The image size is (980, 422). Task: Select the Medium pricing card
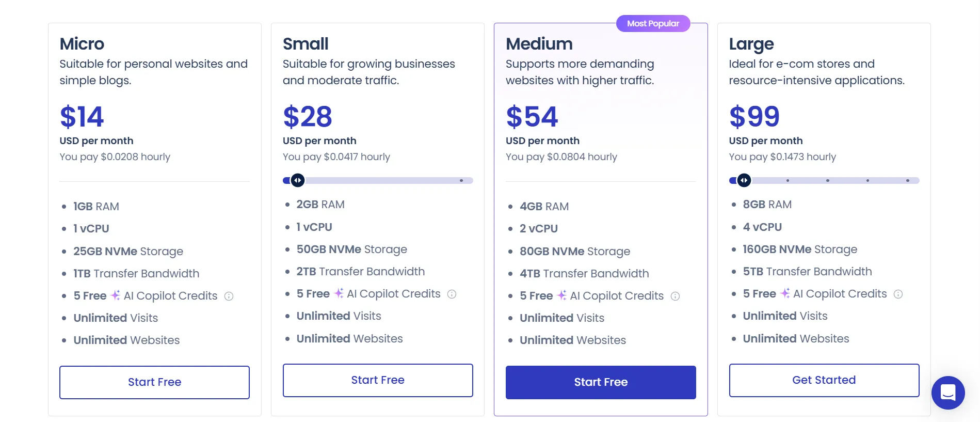(600, 217)
